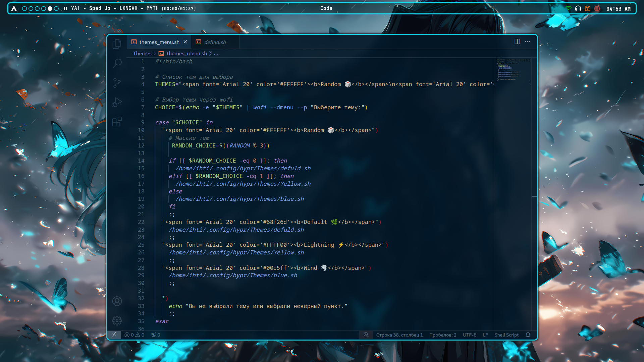
Task: Change Shell Script language mode
Action: [x=506, y=335]
